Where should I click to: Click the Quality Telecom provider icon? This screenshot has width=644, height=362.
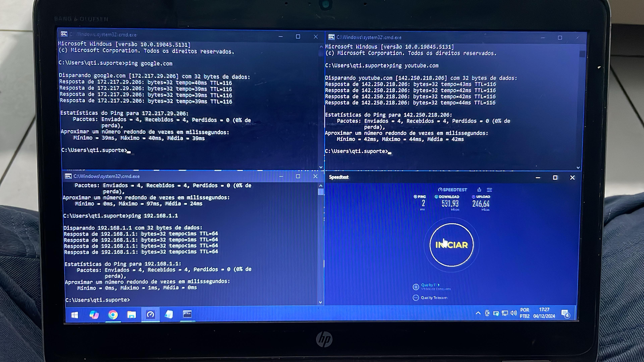[416, 297]
